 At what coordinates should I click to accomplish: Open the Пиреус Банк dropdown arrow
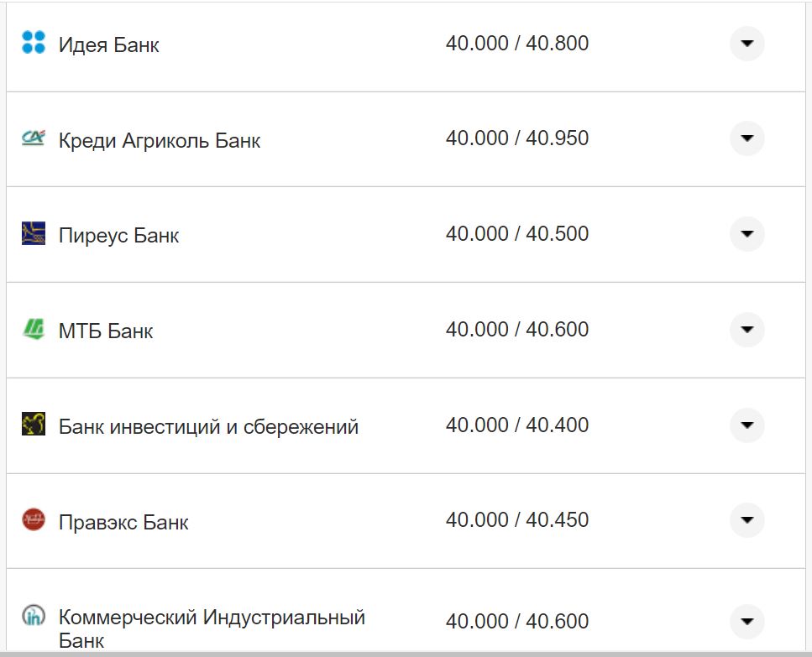pyautogui.click(x=746, y=234)
